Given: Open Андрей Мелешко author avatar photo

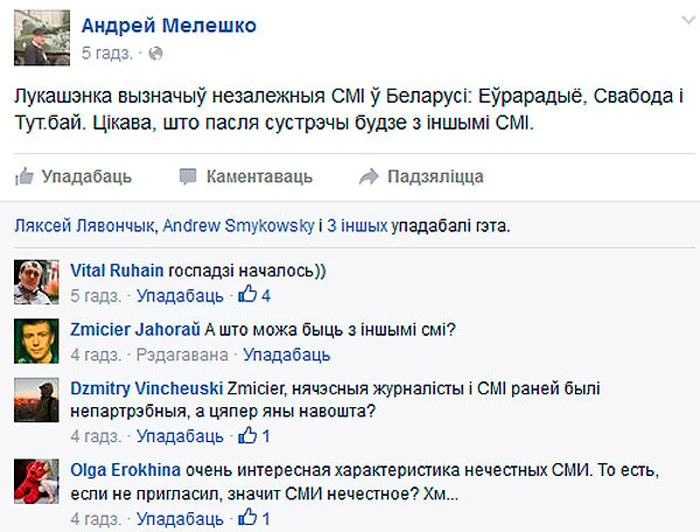Looking at the screenshot, I should pyautogui.click(x=42, y=38).
